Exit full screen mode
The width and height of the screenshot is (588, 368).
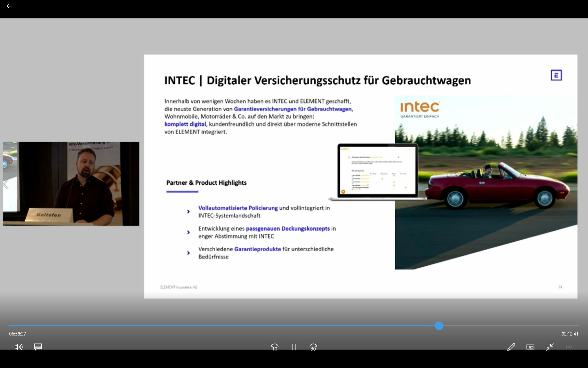click(550, 347)
